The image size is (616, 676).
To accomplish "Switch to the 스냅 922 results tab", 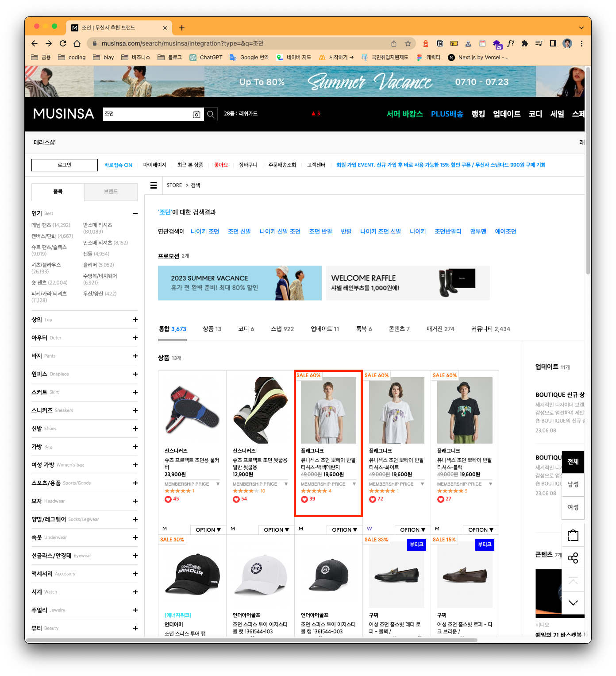I will point(282,329).
